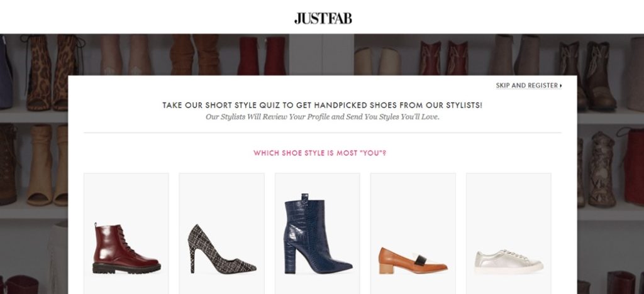
Task: Click the maroon embroidered boots on top shelf
Action: pos(443,57)
